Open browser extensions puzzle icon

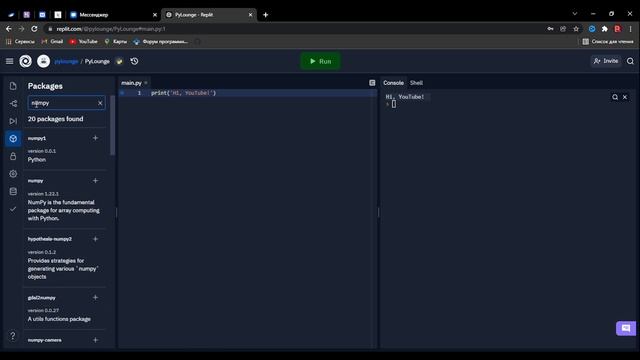604,29
